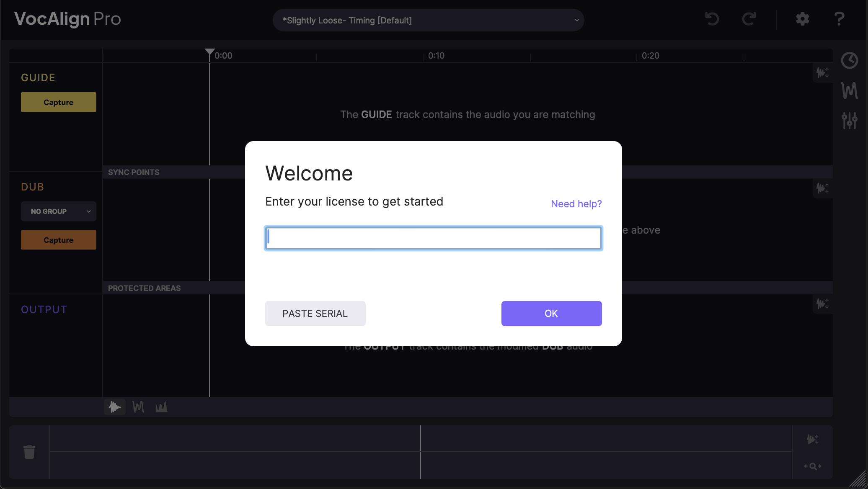This screenshot has width=868, height=489.
Task: Toggle the energy view mode below the tracks
Action: (x=161, y=407)
